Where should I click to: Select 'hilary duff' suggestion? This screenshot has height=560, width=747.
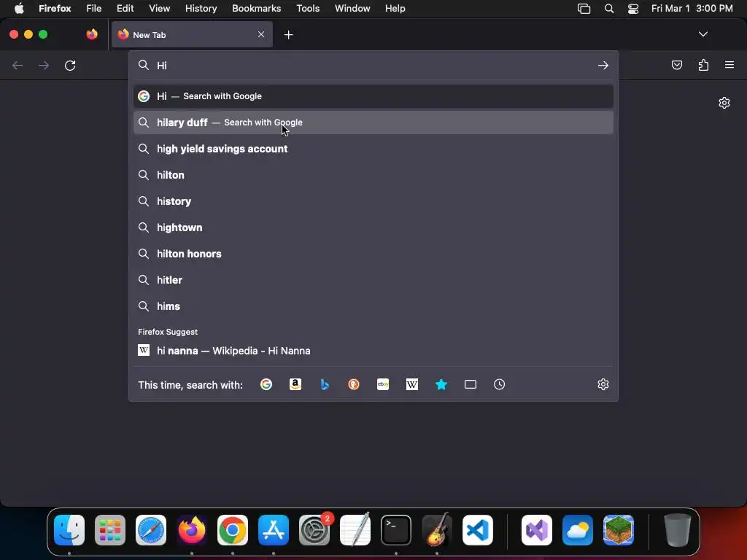click(x=373, y=122)
